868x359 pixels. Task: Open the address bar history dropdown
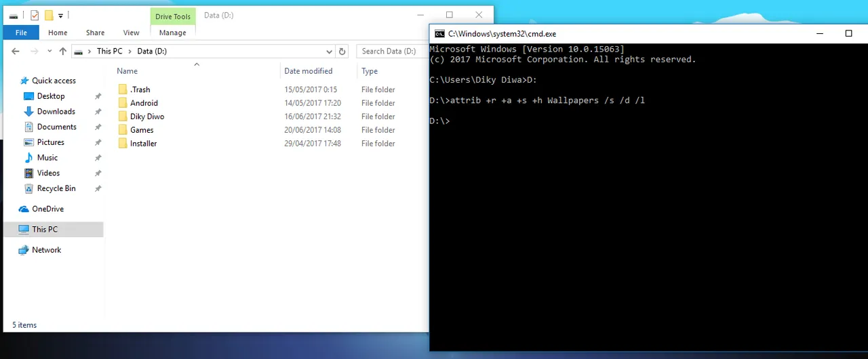pyautogui.click(x=330, y=51)
